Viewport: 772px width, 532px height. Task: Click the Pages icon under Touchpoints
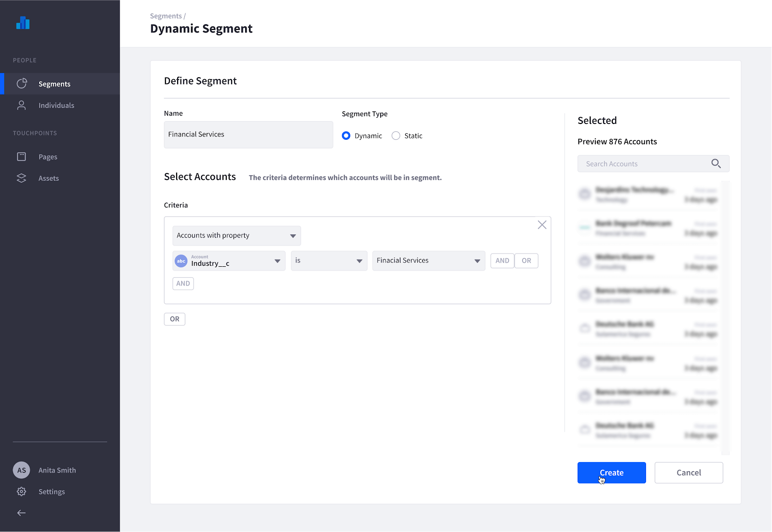pos(21,156)
